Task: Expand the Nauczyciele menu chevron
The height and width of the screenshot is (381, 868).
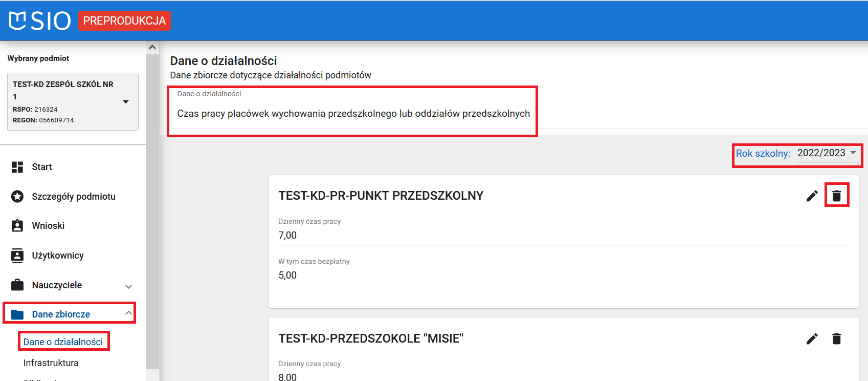Action: click(129, 286)
